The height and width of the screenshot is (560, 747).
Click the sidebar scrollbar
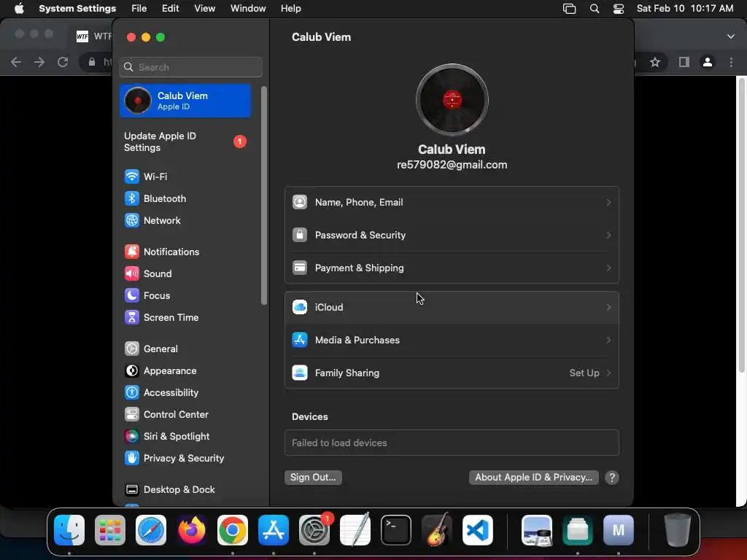click(263, 195)
